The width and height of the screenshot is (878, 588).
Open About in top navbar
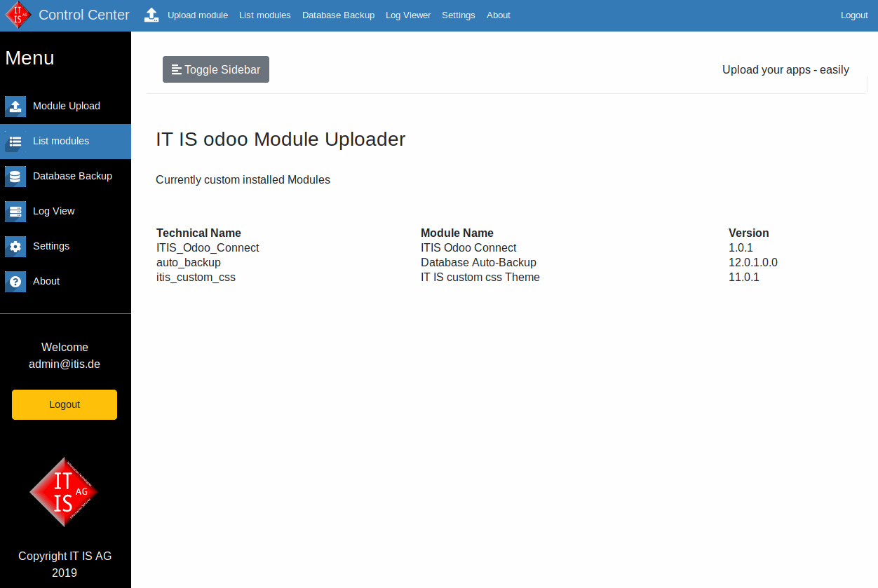[499, 15]
